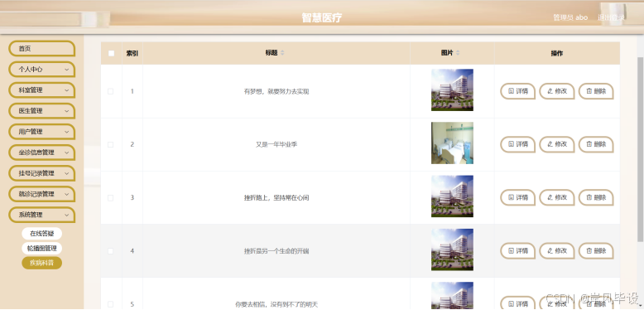
Task: Click 修改 for row 挫折路上，坚持常在心间
Action: pyautogui.click(x=557, y=197)
